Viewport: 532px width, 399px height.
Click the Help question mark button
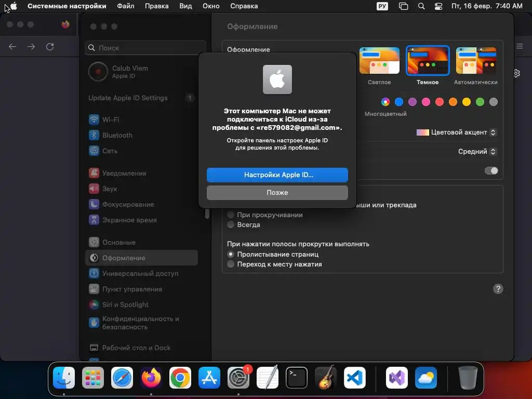pyautogui.click(x=498, y=289)
